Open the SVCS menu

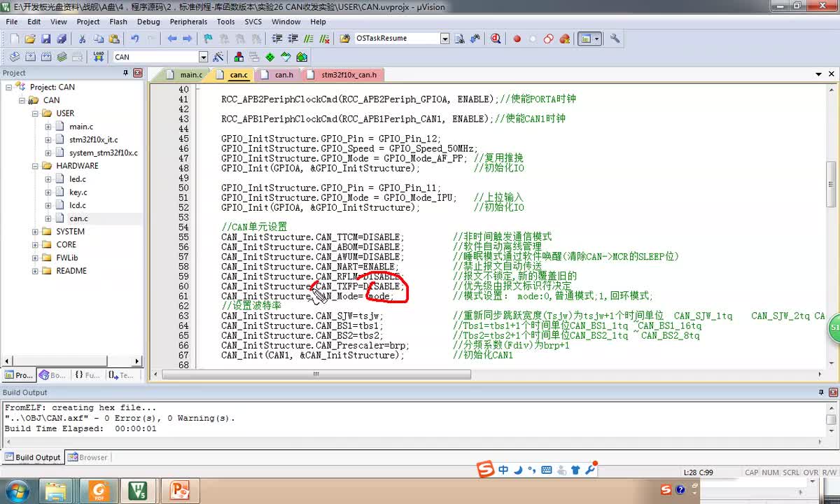click(x=253, y=22)
